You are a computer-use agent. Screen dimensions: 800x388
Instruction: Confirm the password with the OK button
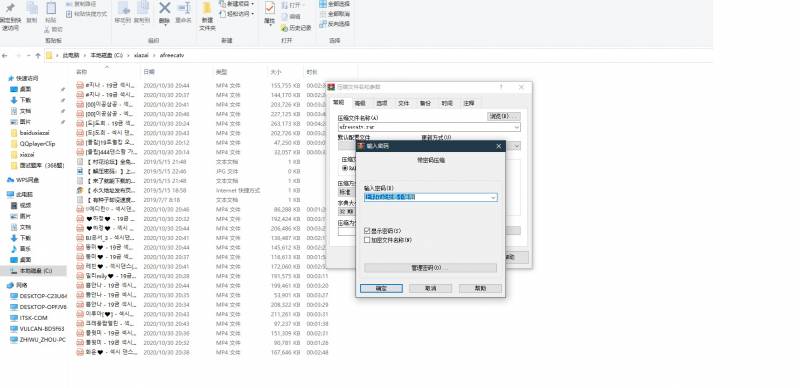point(381,288)
